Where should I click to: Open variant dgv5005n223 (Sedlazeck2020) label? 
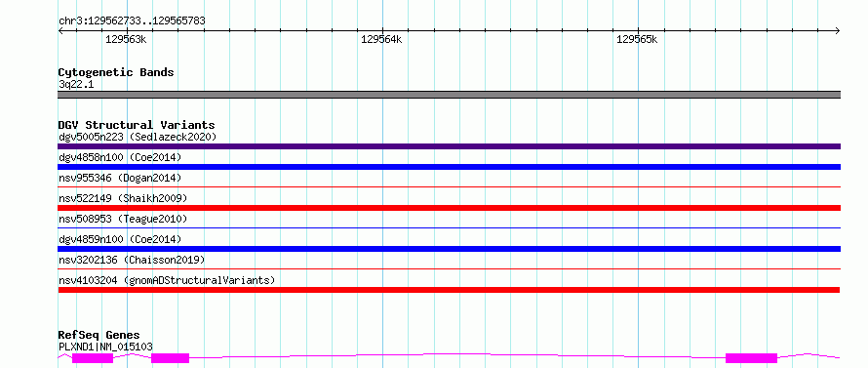pos(138,137)
